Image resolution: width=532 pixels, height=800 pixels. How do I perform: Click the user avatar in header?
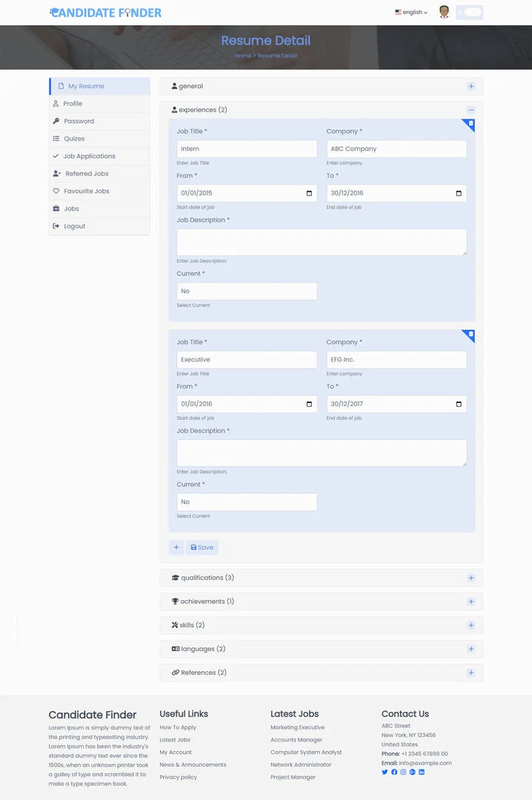click(x=444, y=12)
